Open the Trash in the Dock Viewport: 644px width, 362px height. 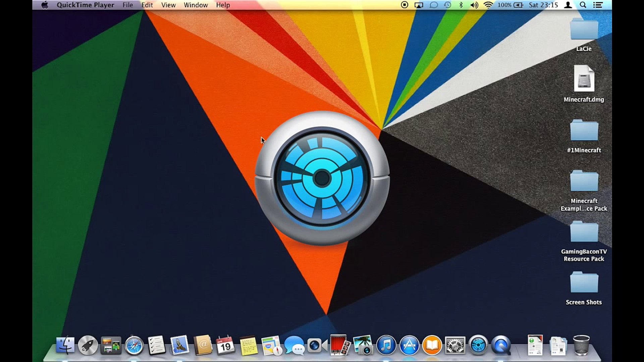(582, 345)
